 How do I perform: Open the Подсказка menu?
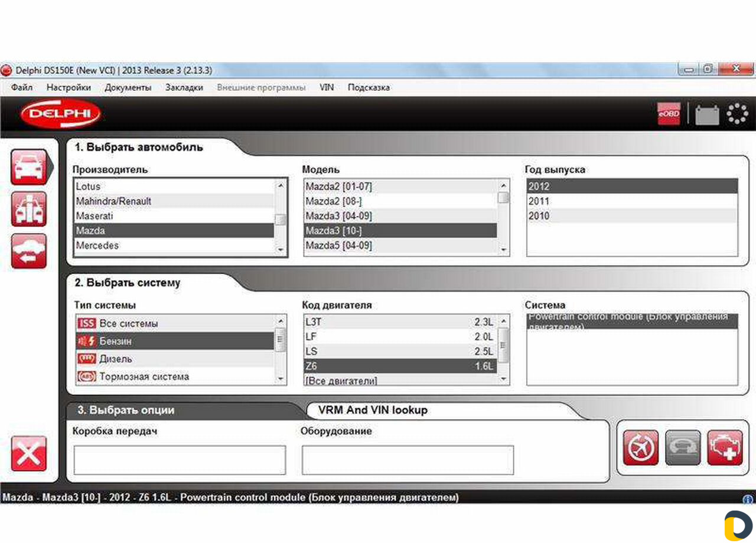click(369, 87)
